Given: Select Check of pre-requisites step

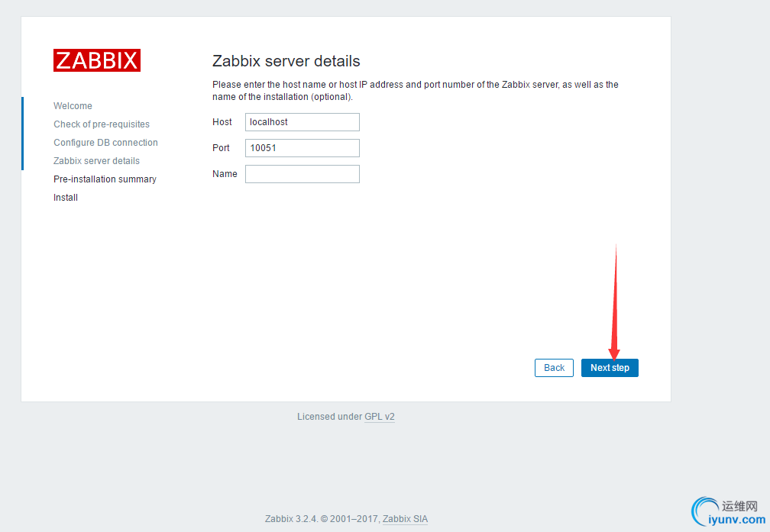Looking at the screenshot, I should click(102, 124).
